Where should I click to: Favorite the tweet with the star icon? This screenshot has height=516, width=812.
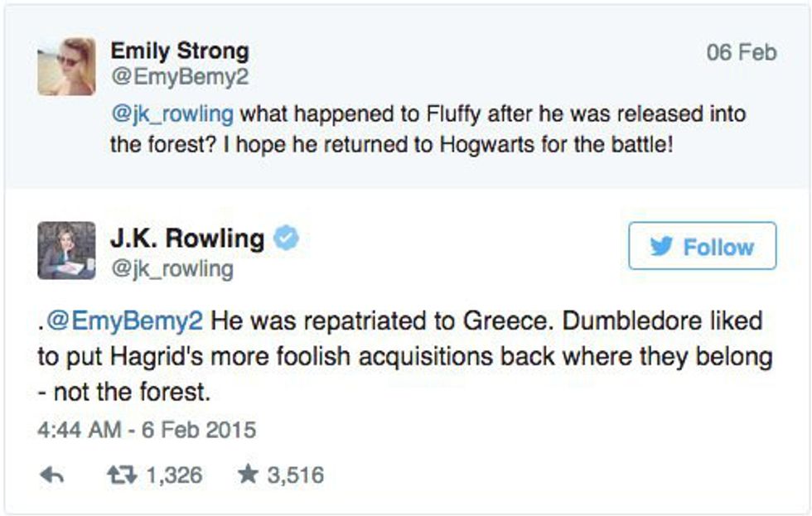(x=246, y=475)
